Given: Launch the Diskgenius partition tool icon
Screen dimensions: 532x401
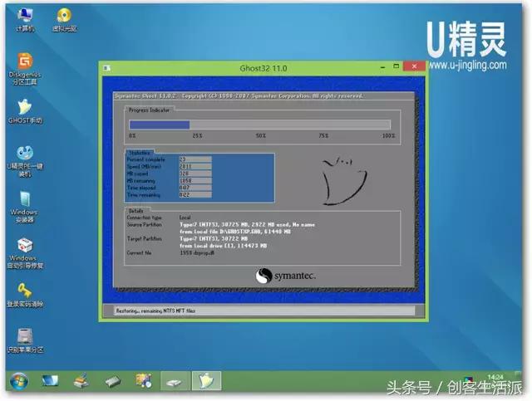Looking at the screenshot, I should pyautogui.click(x=25, y=68).
